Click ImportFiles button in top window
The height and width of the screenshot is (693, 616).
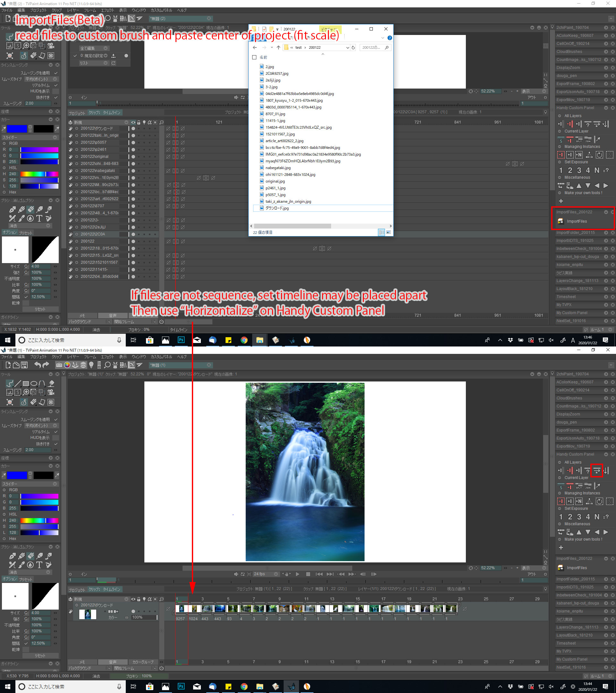click(x=573, y=221)
